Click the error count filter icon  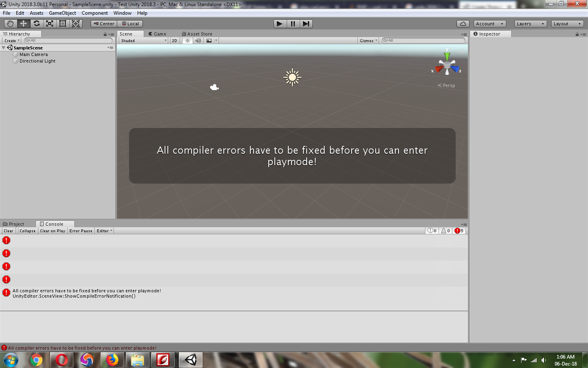pyautogui.click(x=459, y=231)
